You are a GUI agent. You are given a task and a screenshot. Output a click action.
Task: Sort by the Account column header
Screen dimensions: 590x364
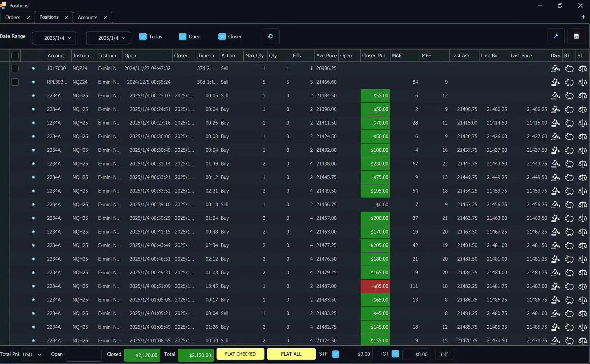[58, 56]
